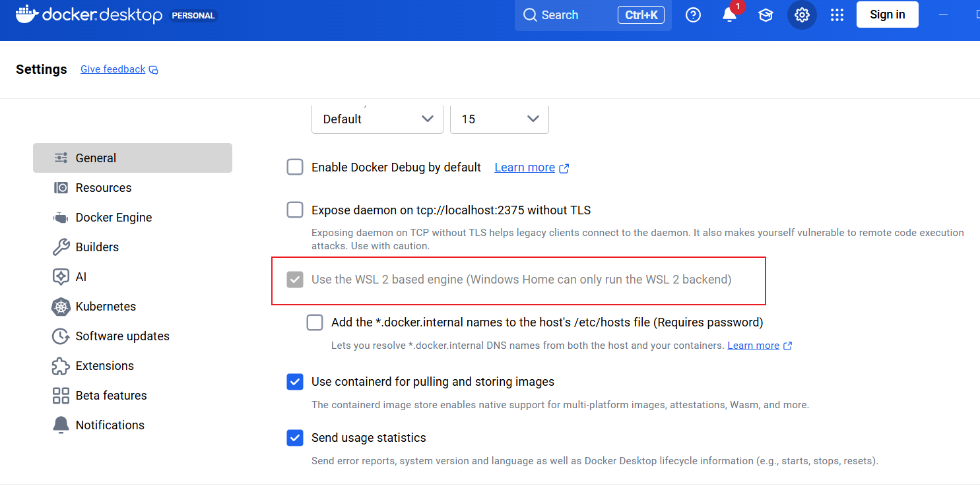Click the settings gear icon

[x=802, y=15]
